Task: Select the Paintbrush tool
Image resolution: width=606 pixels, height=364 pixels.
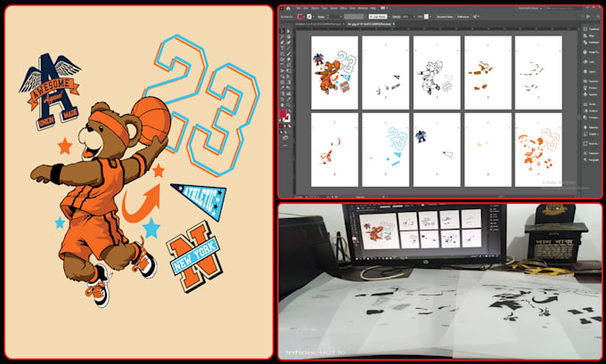Action: tap(289, 54)
